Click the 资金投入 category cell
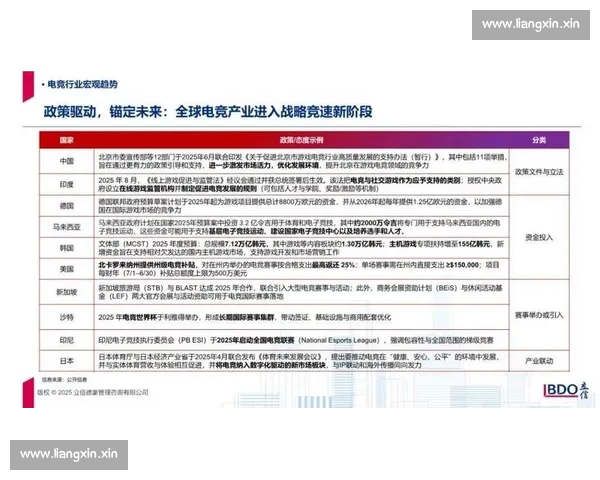 539,237
